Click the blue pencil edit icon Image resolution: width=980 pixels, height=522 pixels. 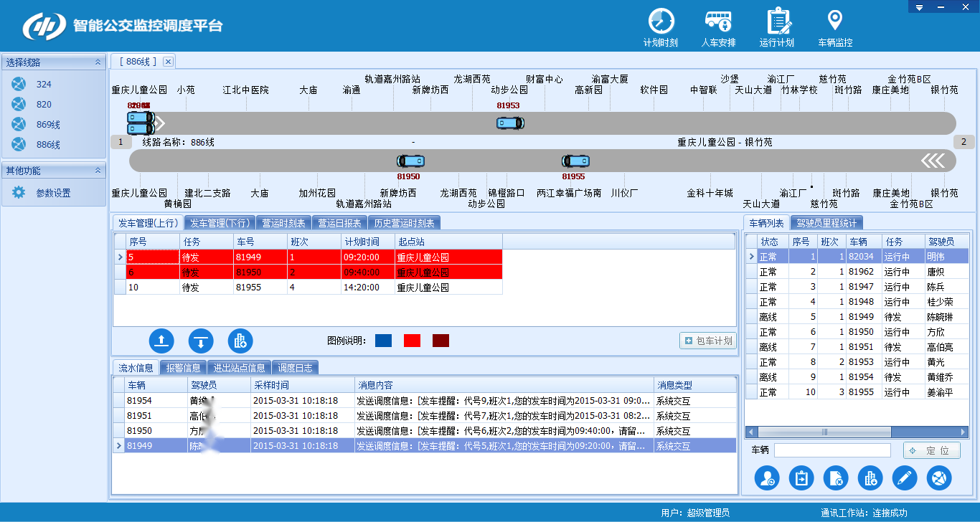coord(904,478)
